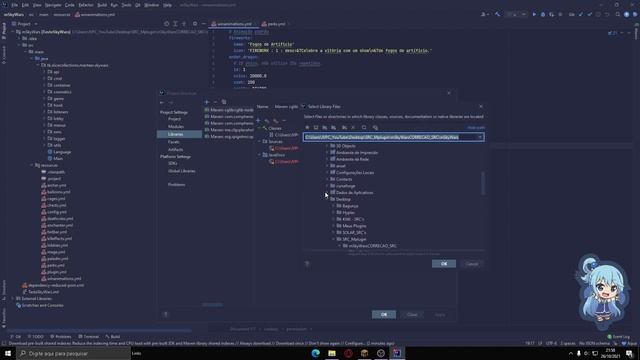The height and width of the screenshot is (360, 640).
Task: Select the Meus Plugins folder
Action: [354, 226]
